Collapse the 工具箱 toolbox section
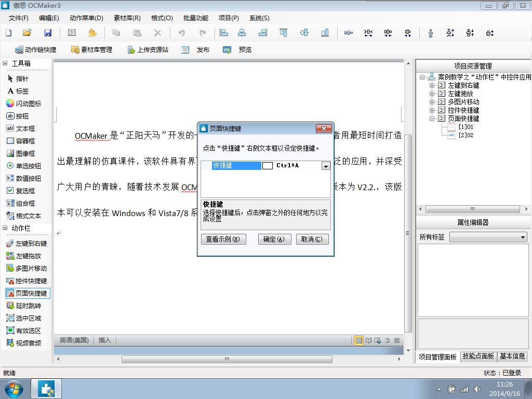The height and width of the screenshot is (399, 532). pos(5,63)
